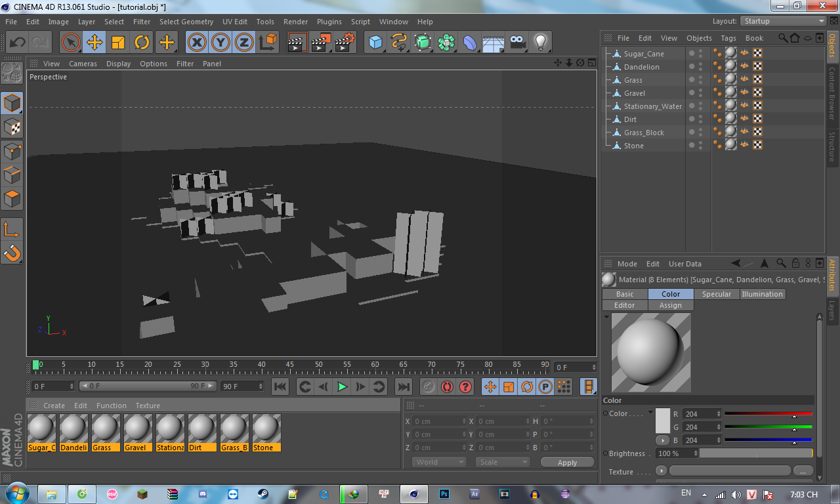Open Edit Render Settings clapboard with gear

tap(345, 43)
